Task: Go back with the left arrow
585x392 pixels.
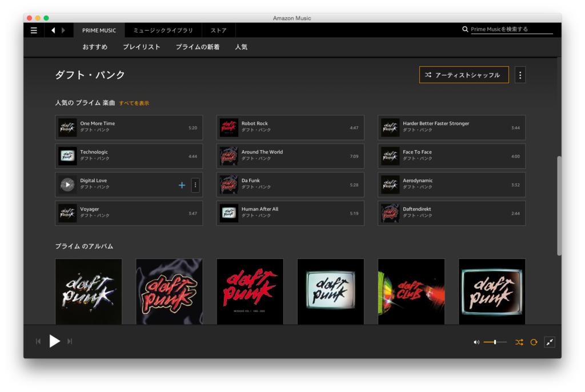Action: tap(53, 31)
